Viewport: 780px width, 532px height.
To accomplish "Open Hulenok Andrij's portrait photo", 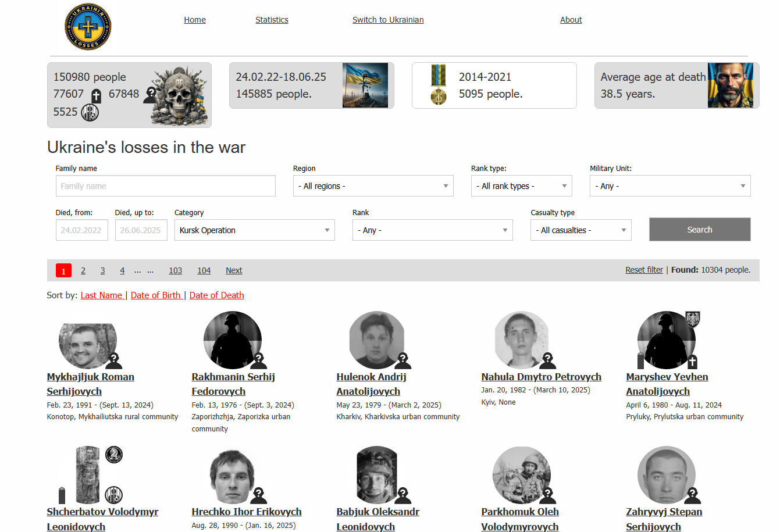I will coord(377,340).
